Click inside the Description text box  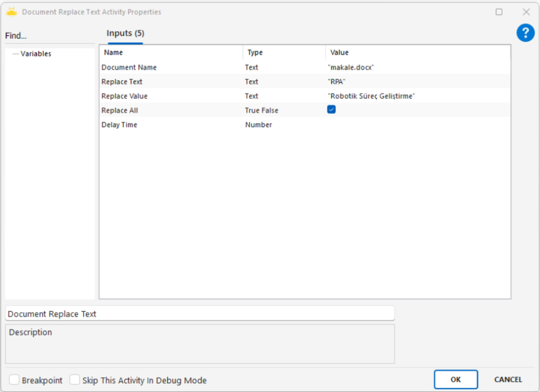pyautogui.click(x=199, y=344)
